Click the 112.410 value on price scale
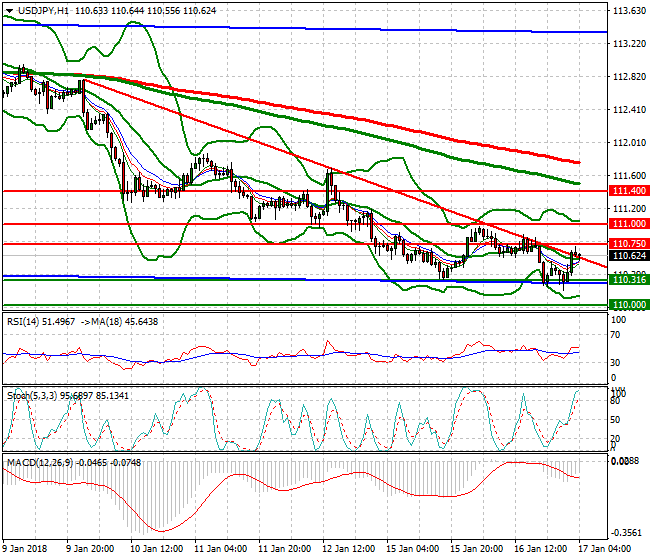The width and height of the screenshot is (650, 560). (x=627, y=110)
